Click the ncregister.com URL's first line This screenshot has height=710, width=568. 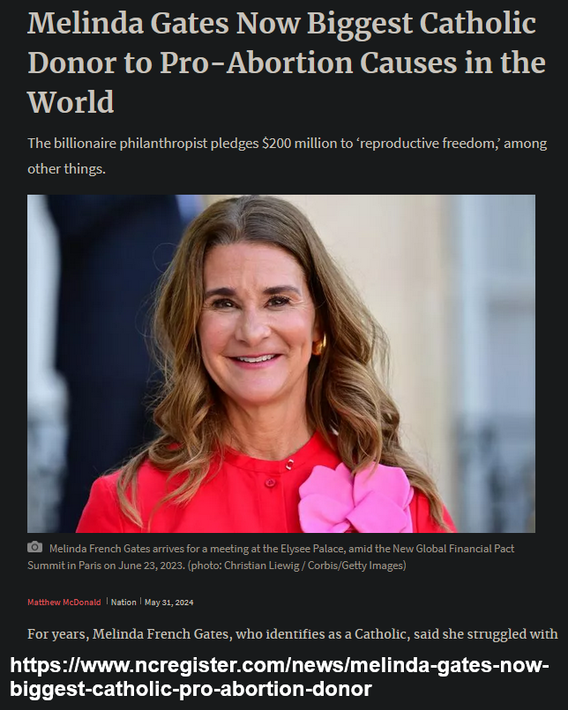279,666
